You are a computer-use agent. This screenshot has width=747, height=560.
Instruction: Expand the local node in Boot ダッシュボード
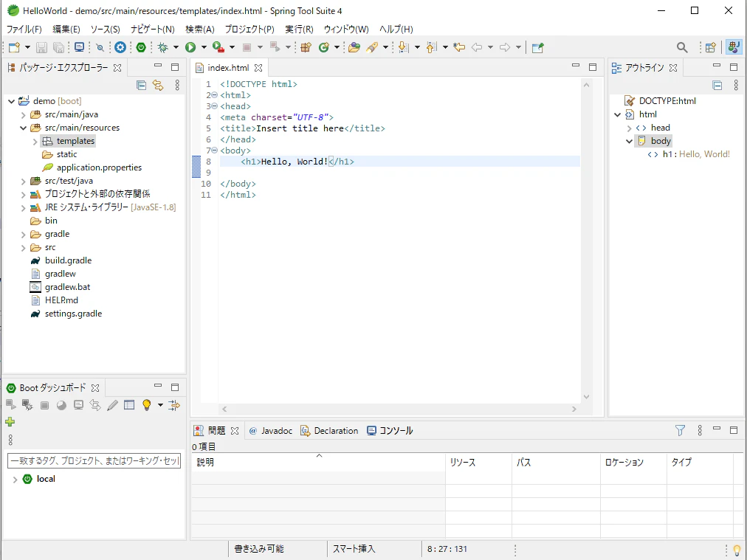tap(15, 480)
